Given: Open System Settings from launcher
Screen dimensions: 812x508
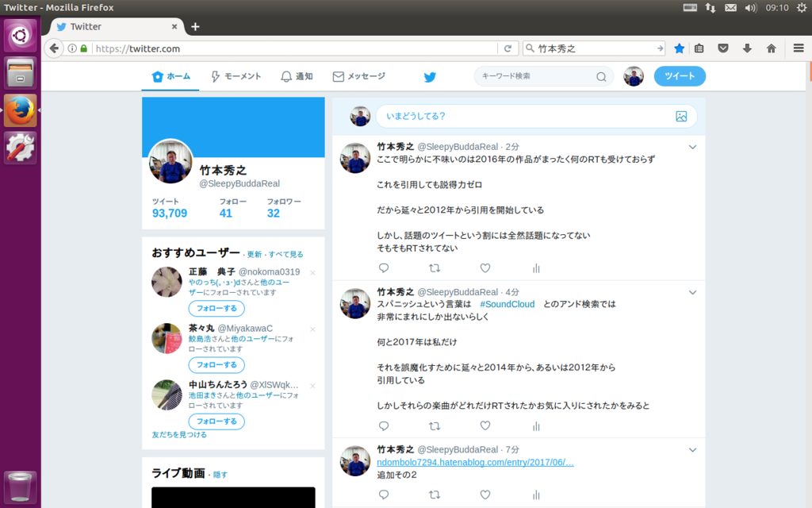Looking at the screenshot, I should (20, 148).
